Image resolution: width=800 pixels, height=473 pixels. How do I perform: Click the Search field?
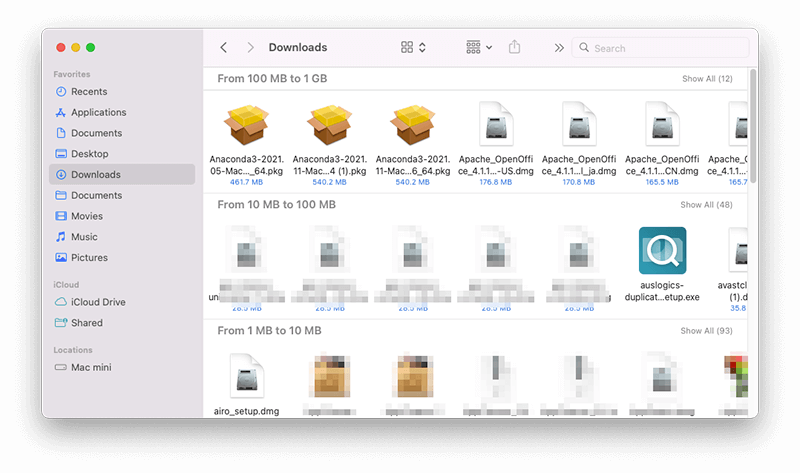pos(661,48)
